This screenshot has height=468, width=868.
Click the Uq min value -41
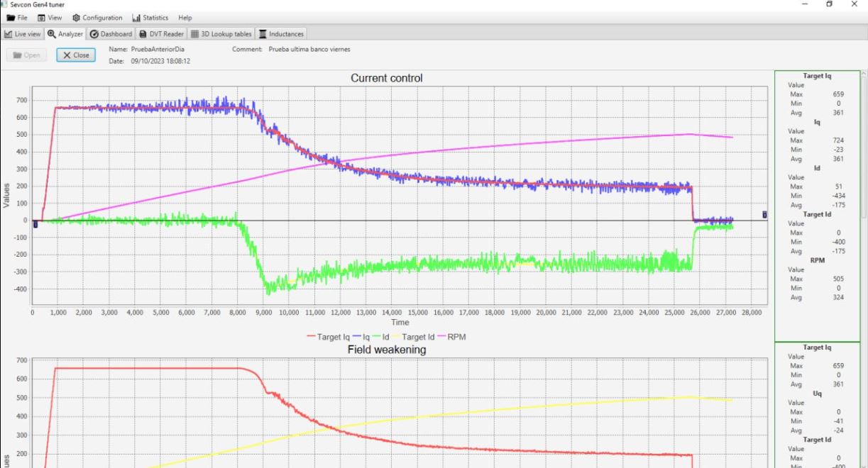[838, 420]
